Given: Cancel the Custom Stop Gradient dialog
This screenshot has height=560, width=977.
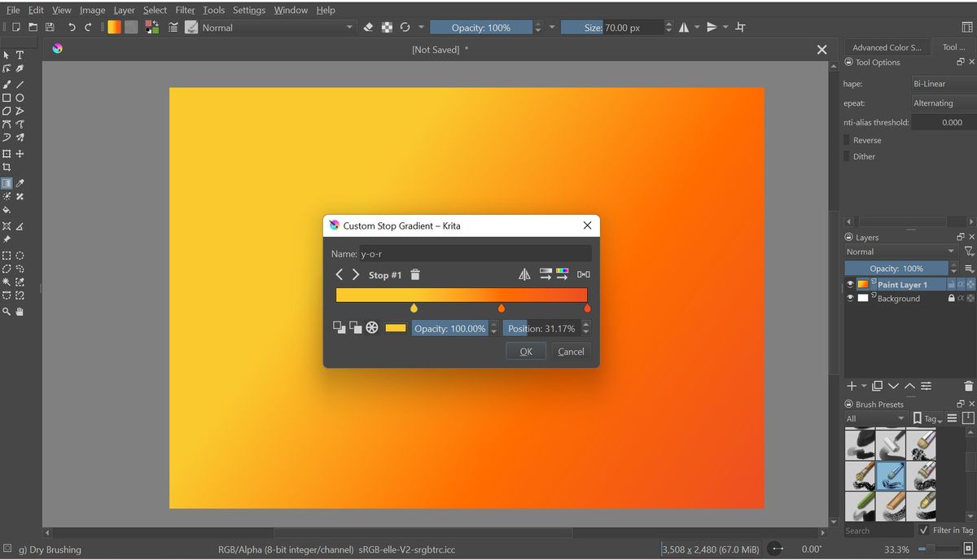Looking at the screenshot, I should point(571,351).
